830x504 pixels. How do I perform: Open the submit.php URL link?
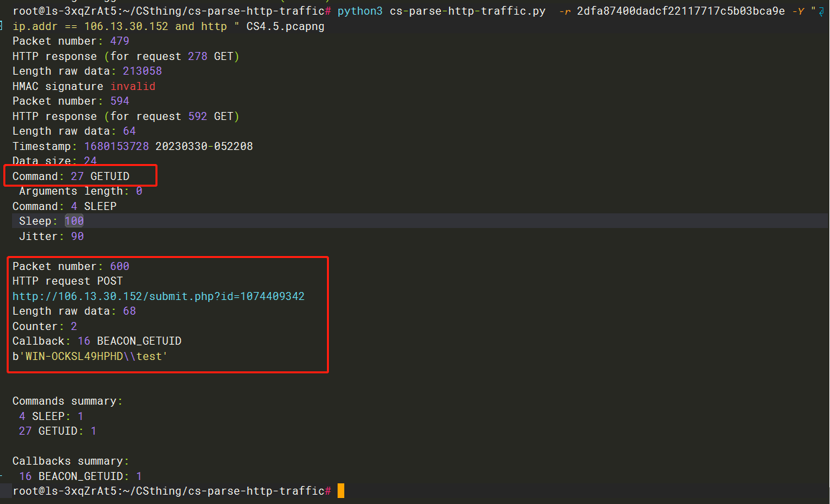click(158, 296)
